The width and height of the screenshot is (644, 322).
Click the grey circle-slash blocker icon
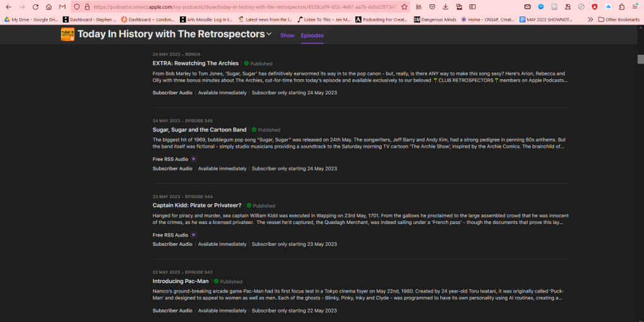pyautogui.click(x=581, y=7)
